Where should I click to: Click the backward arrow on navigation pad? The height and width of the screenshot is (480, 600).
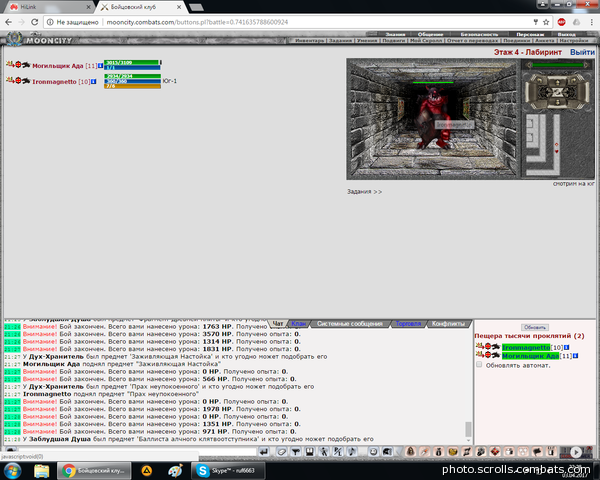click(x=558, y=103)
